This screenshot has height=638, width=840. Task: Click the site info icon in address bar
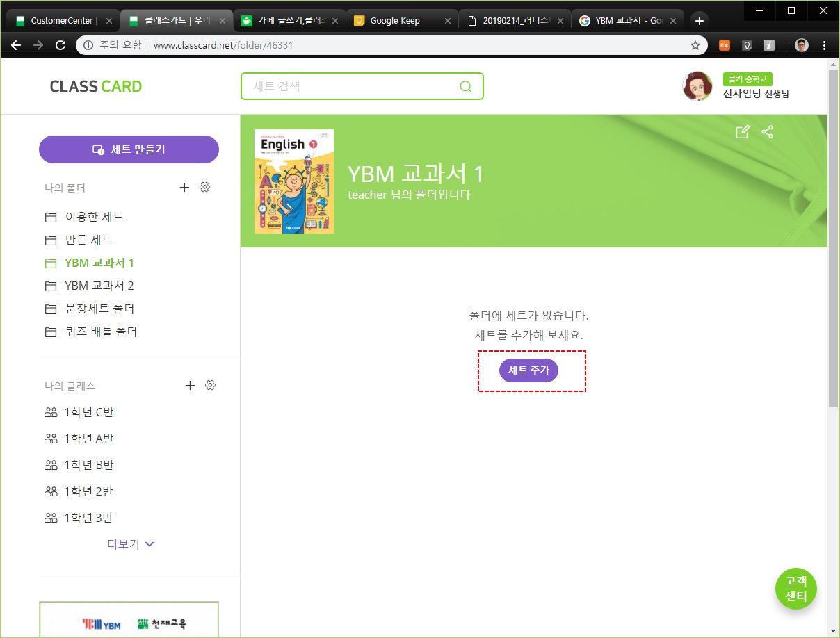[x=89, y=45]
